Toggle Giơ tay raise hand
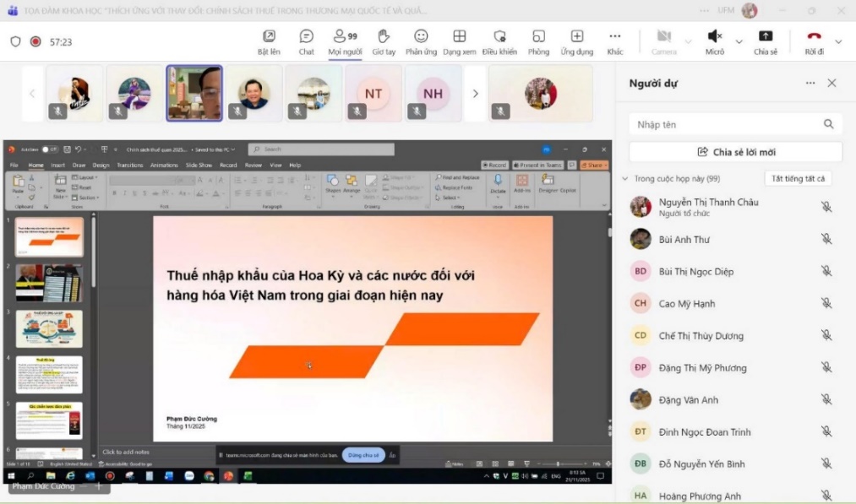This screenshot has width=856, height=504. (383, 37)
